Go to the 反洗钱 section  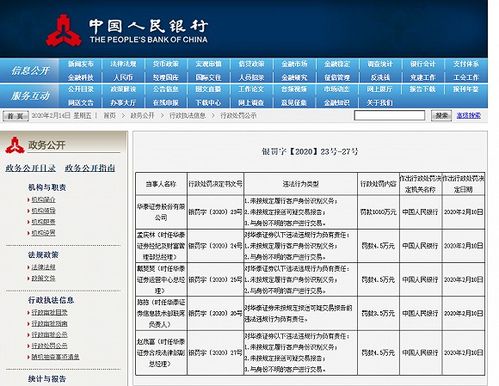point(380,77)
